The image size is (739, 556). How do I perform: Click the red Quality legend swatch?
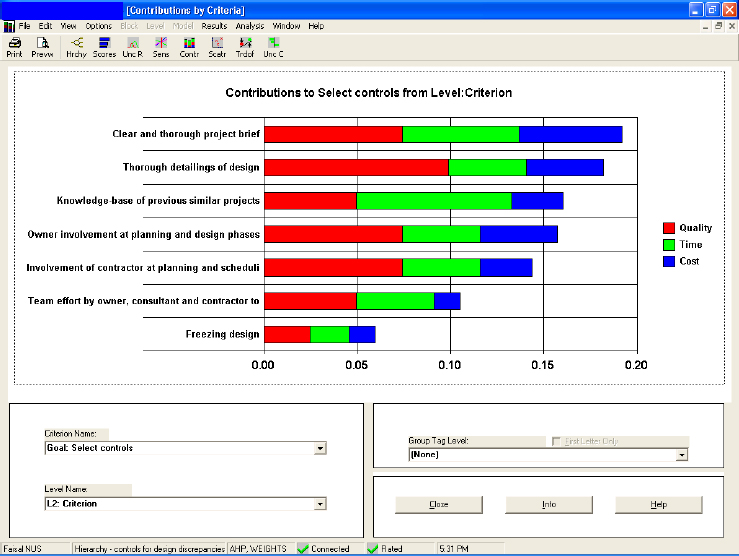pos(669,228)
